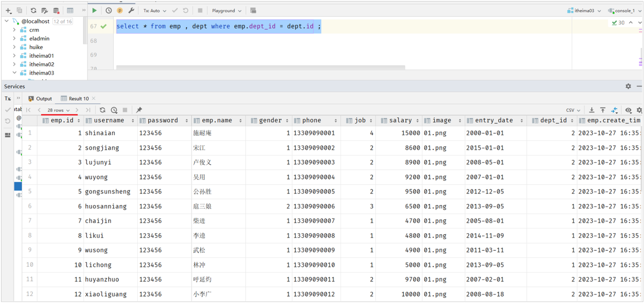Open the Services panel settings gear
This screenshot has width=644, height=303.
[x=628, y=86]
